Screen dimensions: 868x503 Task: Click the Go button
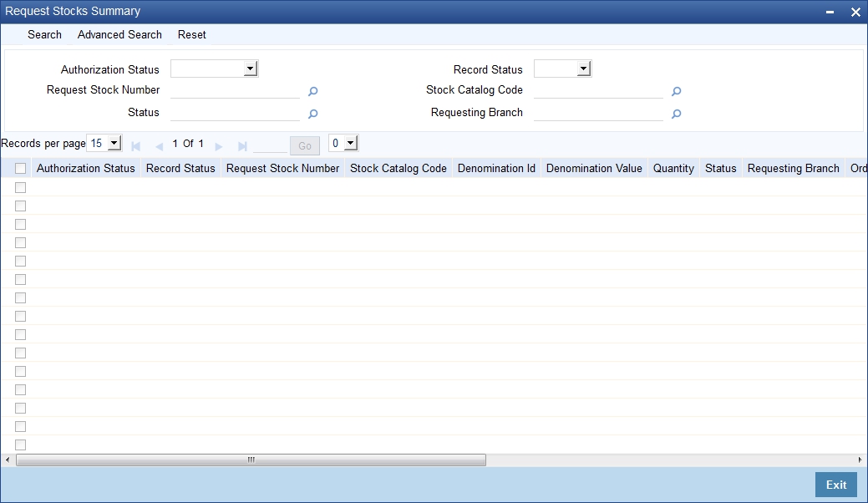(x=305, y=145)
